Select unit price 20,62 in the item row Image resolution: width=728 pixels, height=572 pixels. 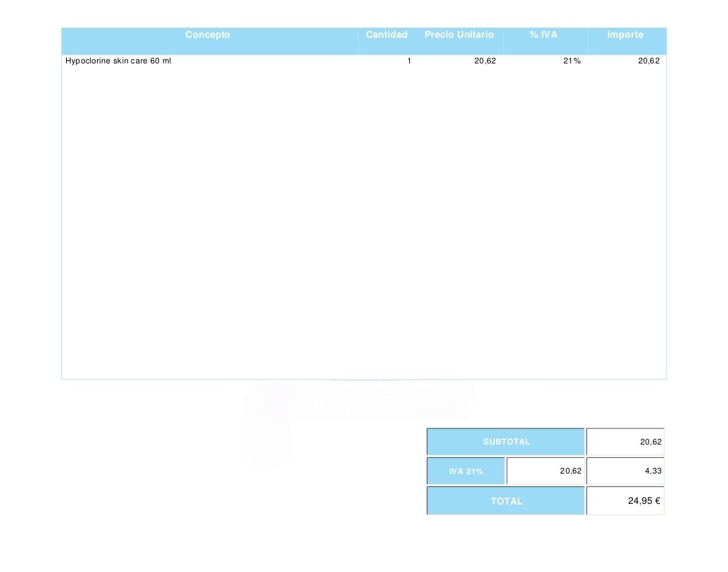tap(485, 61)
